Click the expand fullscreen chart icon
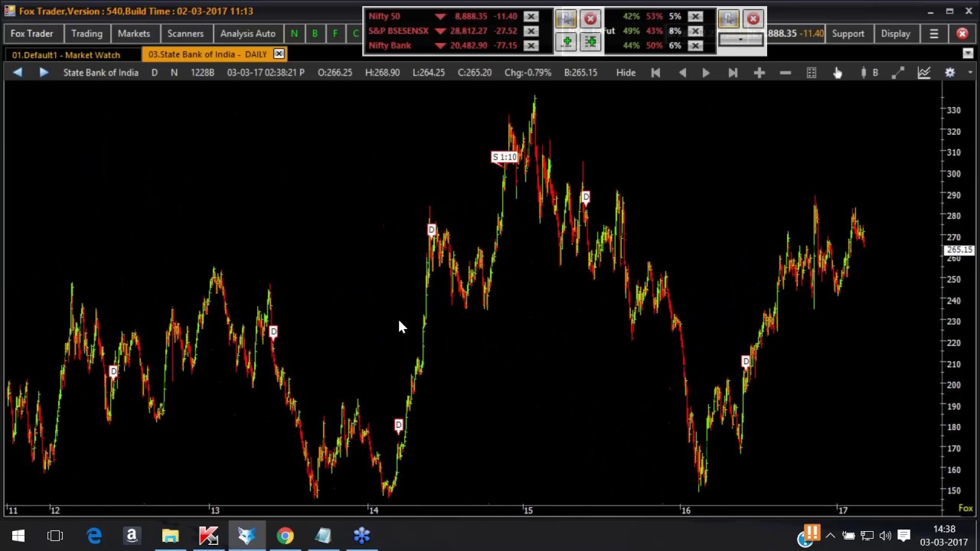The image size is (980, 551). [898, 73]
